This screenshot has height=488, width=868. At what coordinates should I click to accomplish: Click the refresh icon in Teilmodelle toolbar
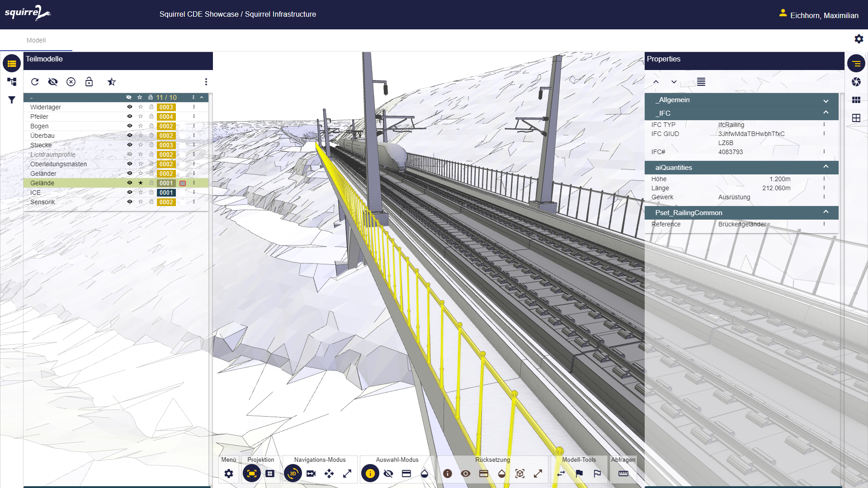[35, 82]
